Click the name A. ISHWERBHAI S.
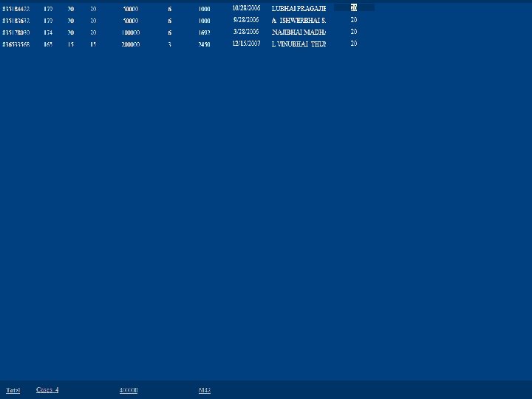The image size is (532, 399). click(x=299, y=21)
